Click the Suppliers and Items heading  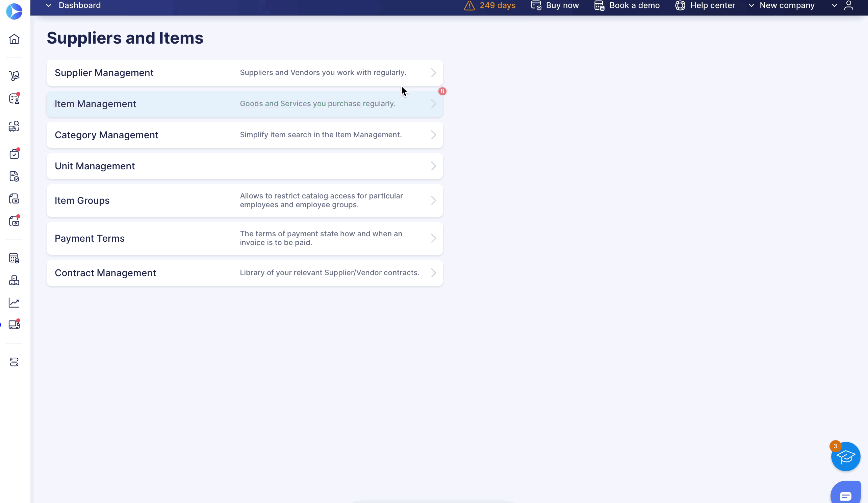[125, 38]
